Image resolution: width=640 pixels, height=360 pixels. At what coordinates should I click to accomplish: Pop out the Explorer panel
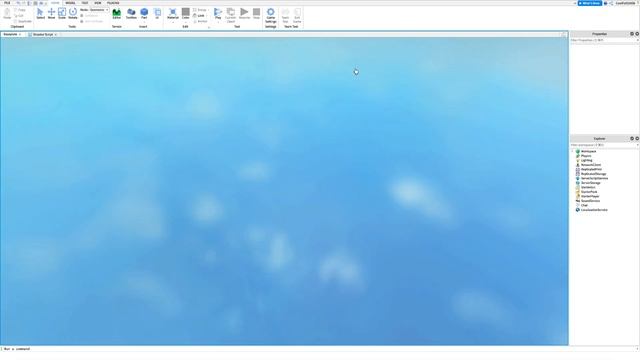coord(632,138)
